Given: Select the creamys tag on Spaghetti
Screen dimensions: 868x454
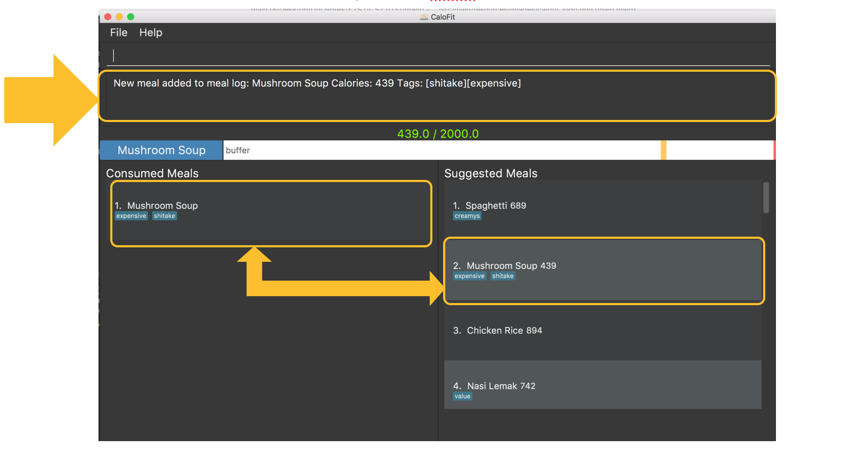Looking at the screenshot, I should pyautogui.click(x=467, y=216).
